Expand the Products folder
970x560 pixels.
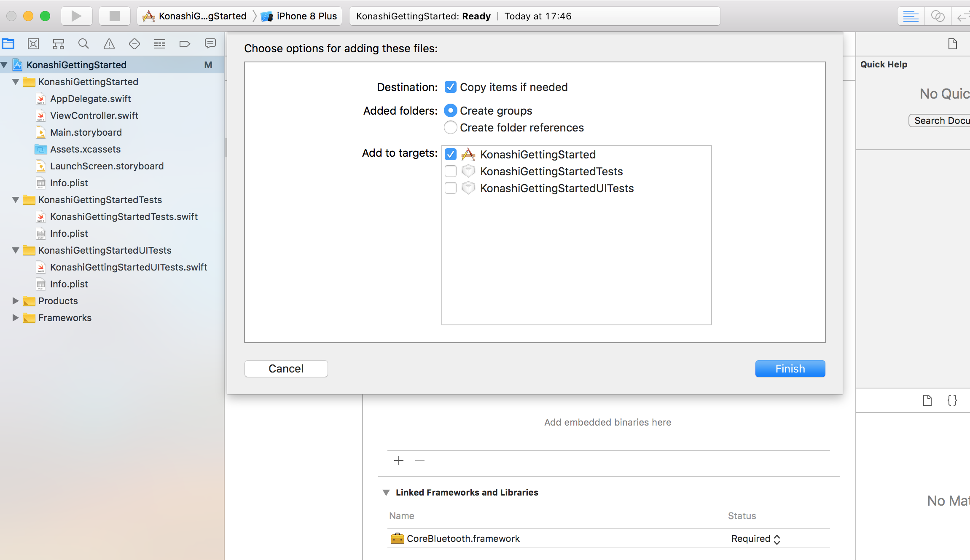[x=16, y=301]
